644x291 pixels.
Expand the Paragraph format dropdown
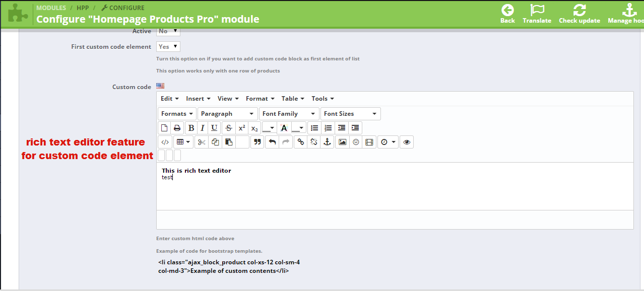(x=227, y=114)
